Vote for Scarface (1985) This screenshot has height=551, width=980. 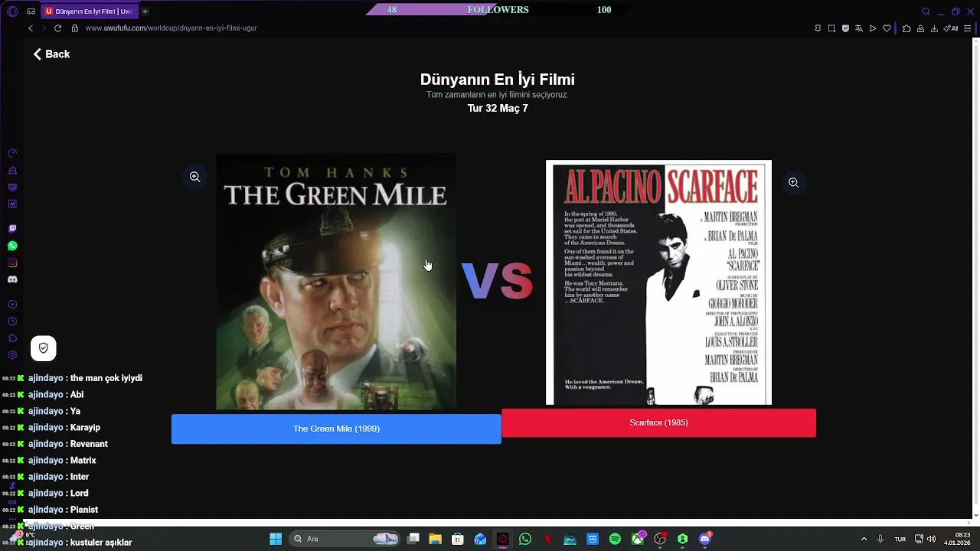pos(658,422)
